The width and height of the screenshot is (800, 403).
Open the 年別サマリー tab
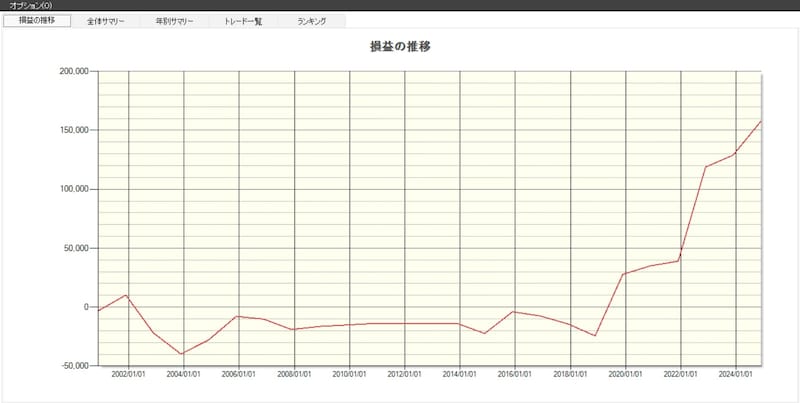coord(174,21)
